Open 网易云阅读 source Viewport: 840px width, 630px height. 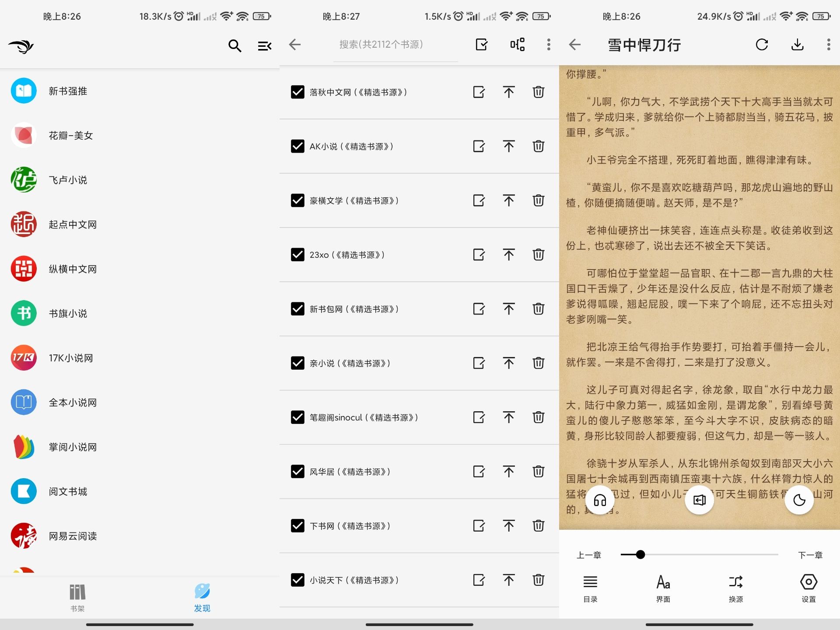[140, 536]
